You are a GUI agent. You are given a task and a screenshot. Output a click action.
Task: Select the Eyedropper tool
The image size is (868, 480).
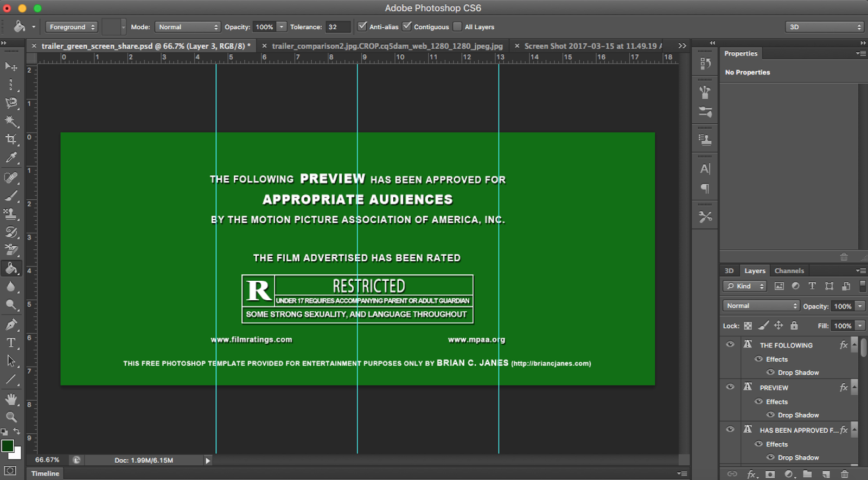(11, 158)
